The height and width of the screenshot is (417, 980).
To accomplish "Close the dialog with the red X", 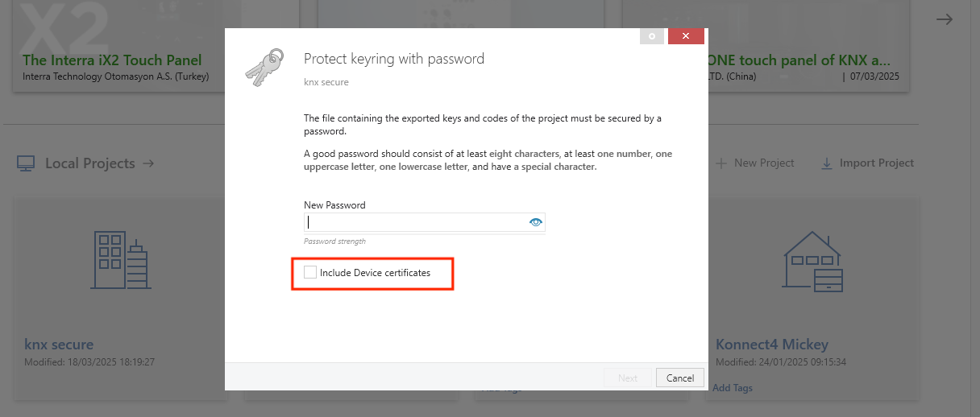I will 686,36.
